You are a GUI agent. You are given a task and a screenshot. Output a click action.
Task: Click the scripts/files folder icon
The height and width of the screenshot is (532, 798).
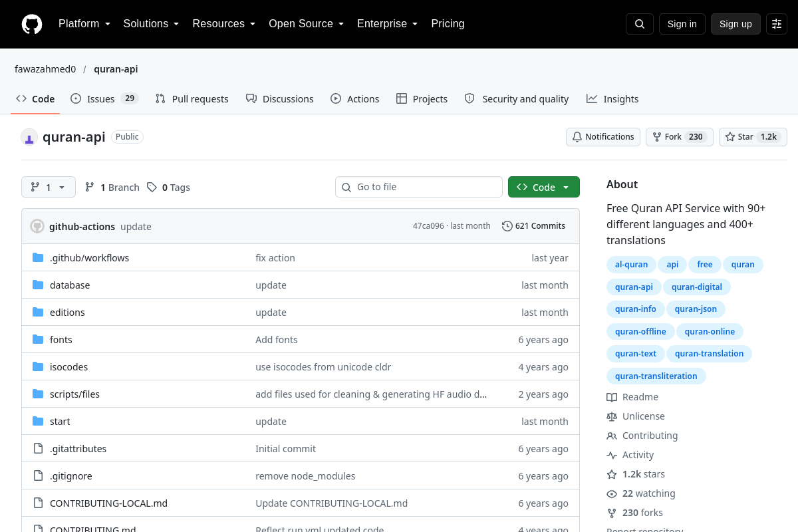(38, 394)
